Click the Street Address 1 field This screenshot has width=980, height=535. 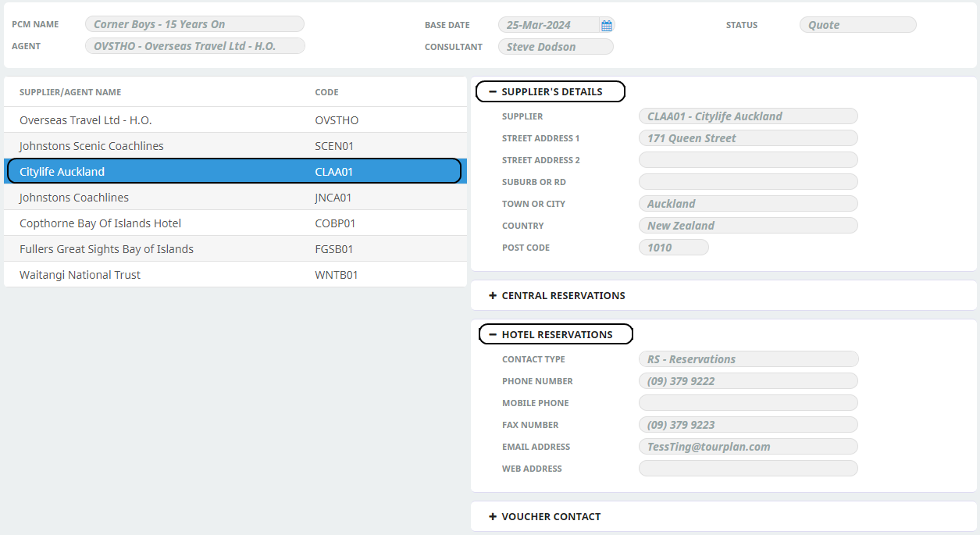tap(747, 138)
